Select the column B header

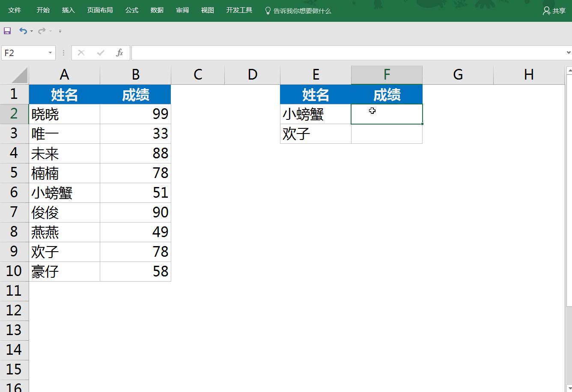135,74
